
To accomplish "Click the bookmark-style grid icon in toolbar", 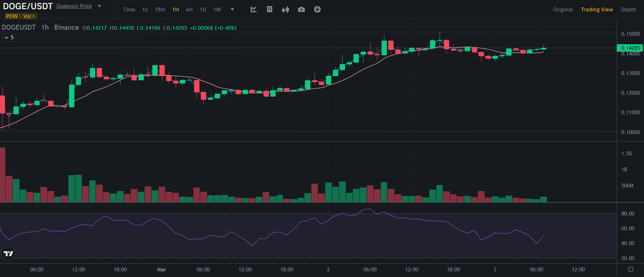I will pyautogui.click(x=269, y=10).
